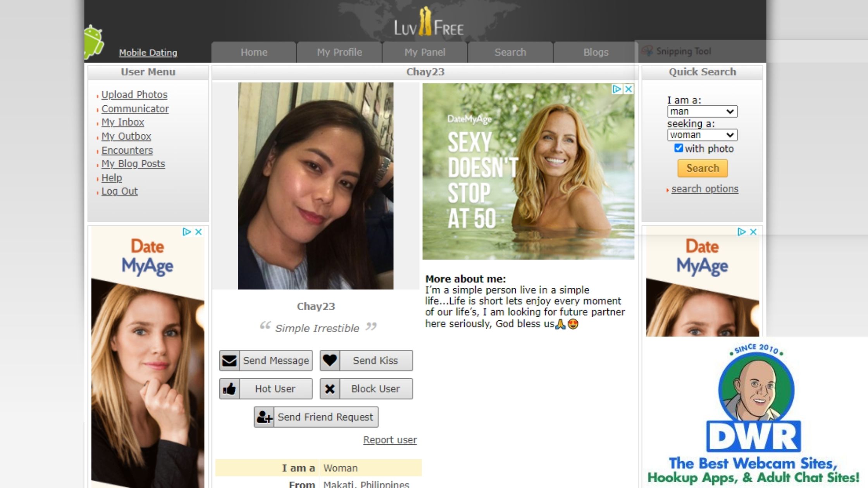Click the Chay23 profile photo
Viewport: 868px width, 488px height.
[x=315, y=186]
